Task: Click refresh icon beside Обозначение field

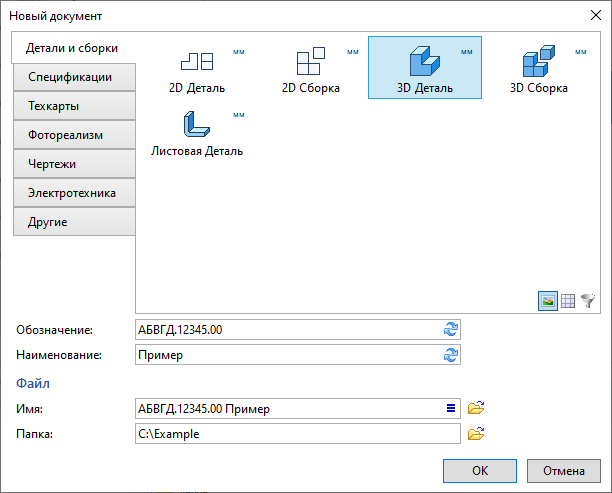Action: coord(451,330)
